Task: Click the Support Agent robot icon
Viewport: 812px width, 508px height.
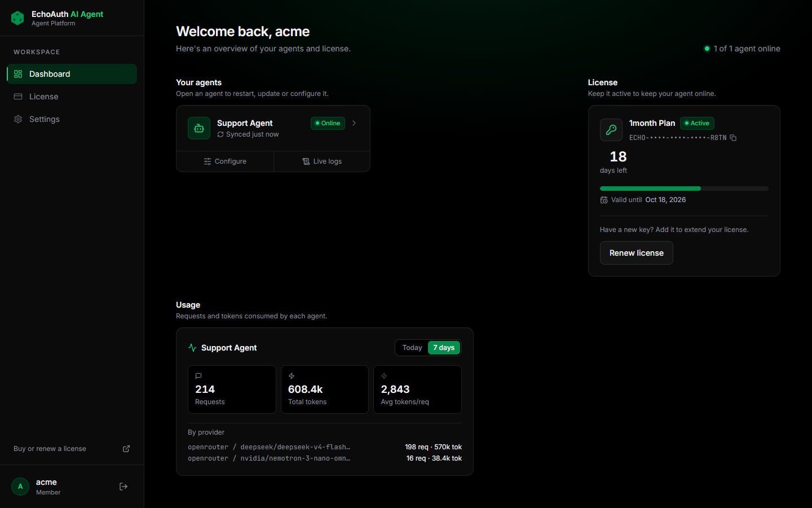Action: 199,128
